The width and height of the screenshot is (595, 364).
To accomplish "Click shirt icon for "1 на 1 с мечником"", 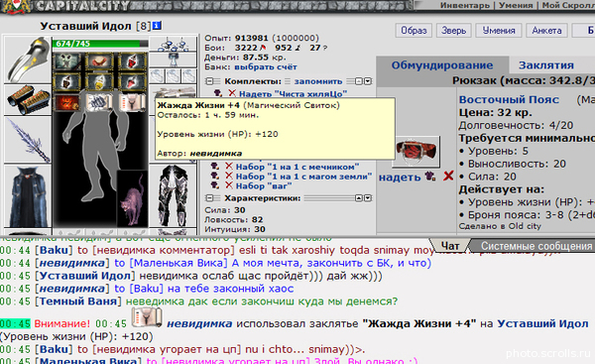I will click(x=215, y=167).
